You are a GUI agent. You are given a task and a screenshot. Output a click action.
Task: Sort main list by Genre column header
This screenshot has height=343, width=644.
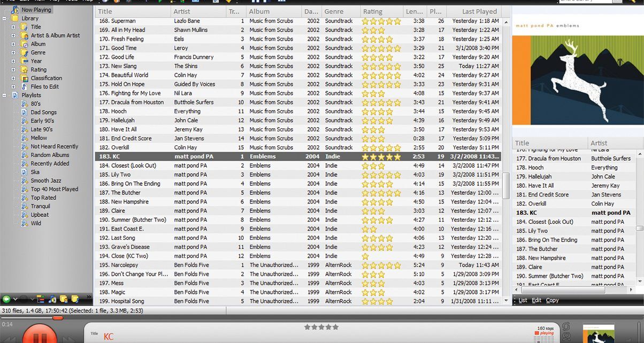click(341, 11)
